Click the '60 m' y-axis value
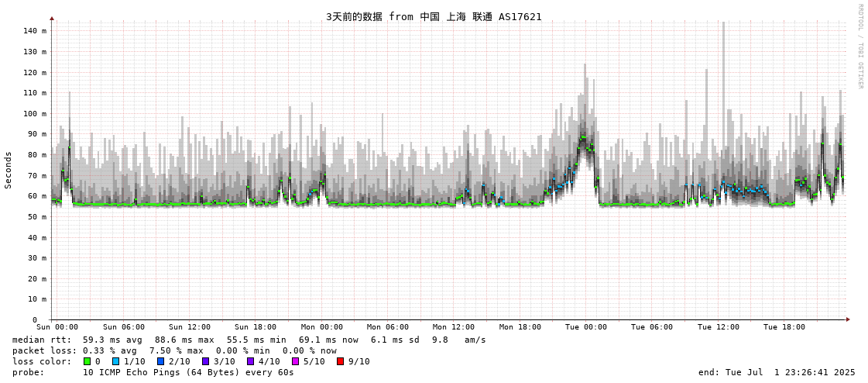The width and height of the screenshot is (868, 383). (36, 196)
